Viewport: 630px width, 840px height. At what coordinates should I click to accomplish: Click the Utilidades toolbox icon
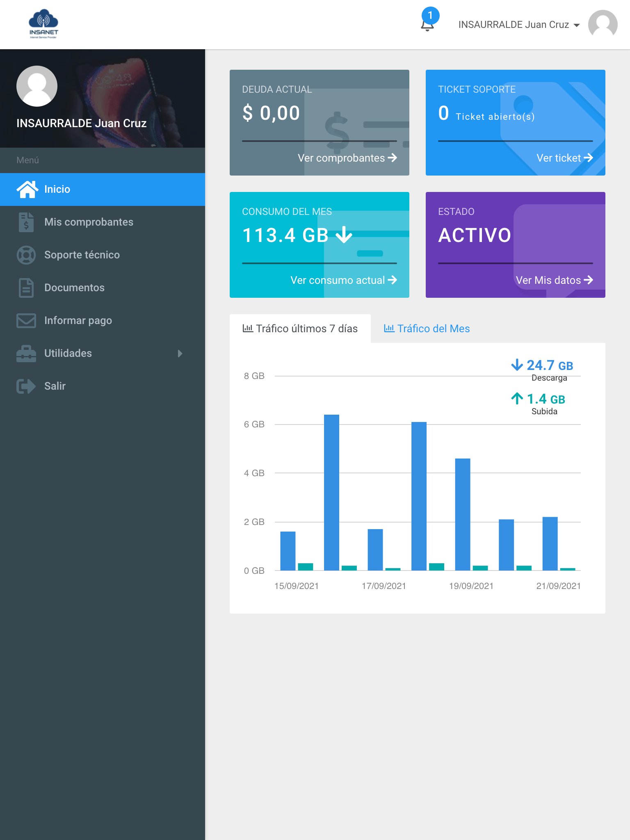(26, 353)
